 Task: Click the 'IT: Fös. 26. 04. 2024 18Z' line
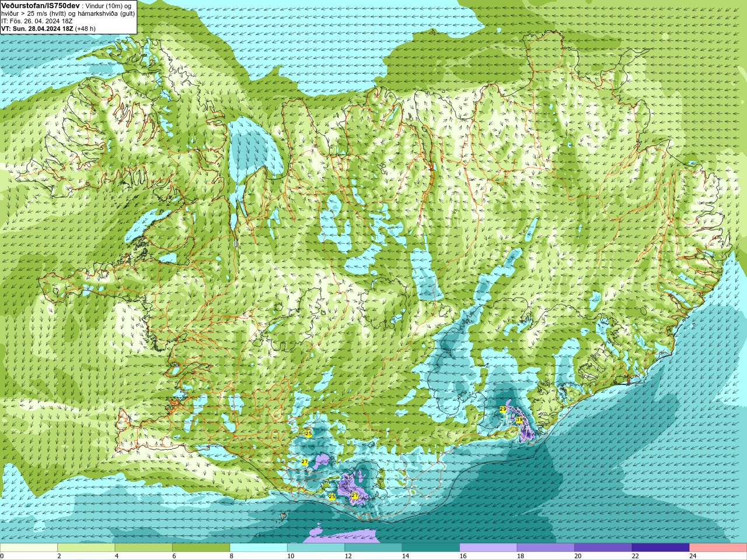point(37,21)
